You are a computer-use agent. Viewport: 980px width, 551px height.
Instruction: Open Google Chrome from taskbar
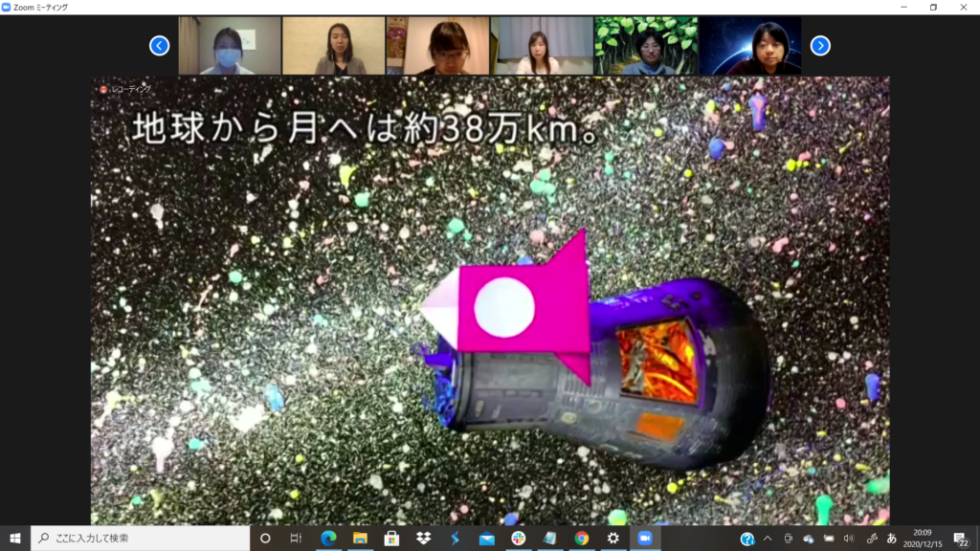point(581,538)
